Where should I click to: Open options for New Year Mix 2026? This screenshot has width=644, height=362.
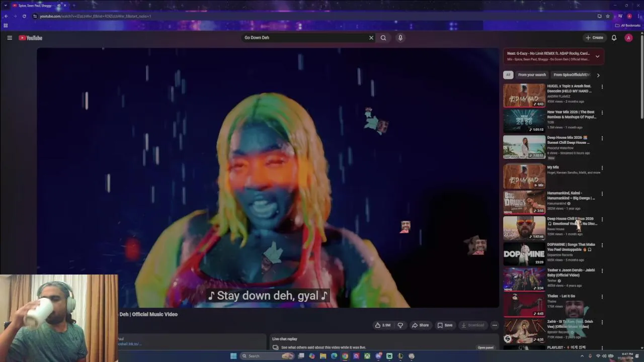[602, 113]
